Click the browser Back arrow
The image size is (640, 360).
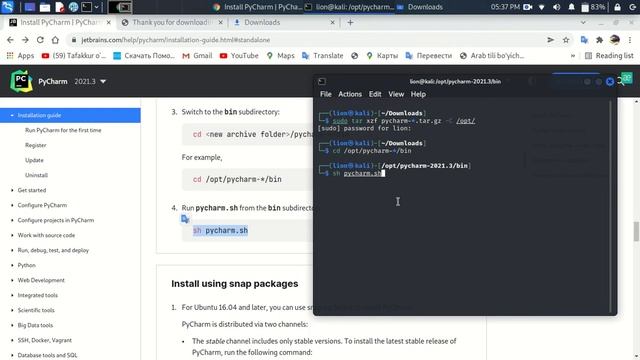[x=10, y=40]
